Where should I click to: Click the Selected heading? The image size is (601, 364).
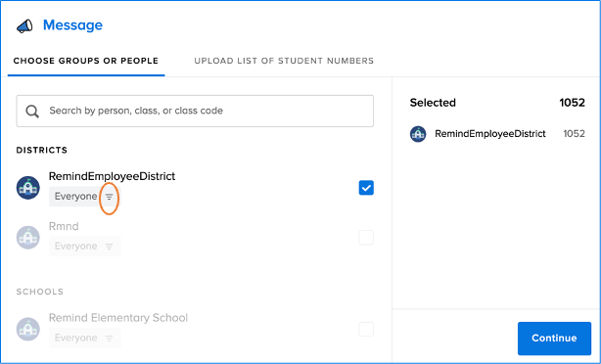pos(433,103)
